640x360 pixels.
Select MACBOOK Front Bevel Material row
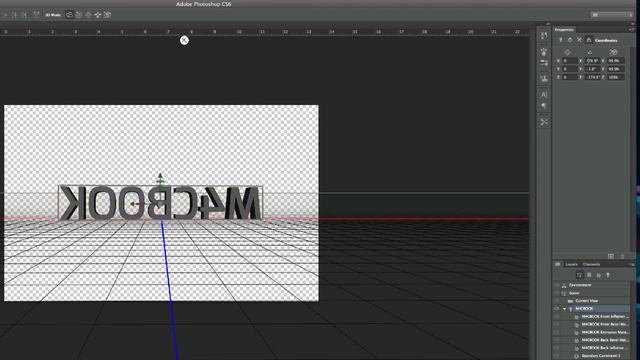pos(591,324)
